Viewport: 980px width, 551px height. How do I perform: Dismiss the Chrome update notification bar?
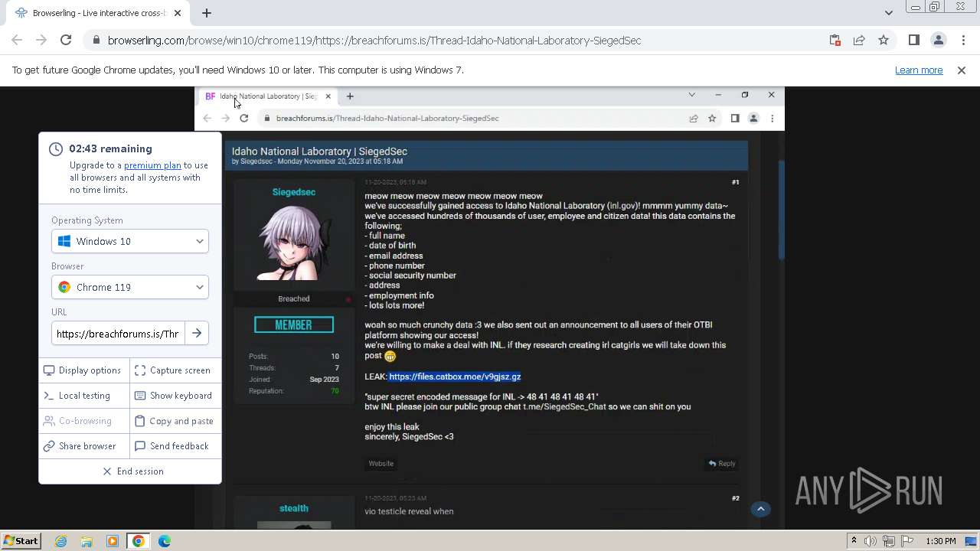click(962, 70)
